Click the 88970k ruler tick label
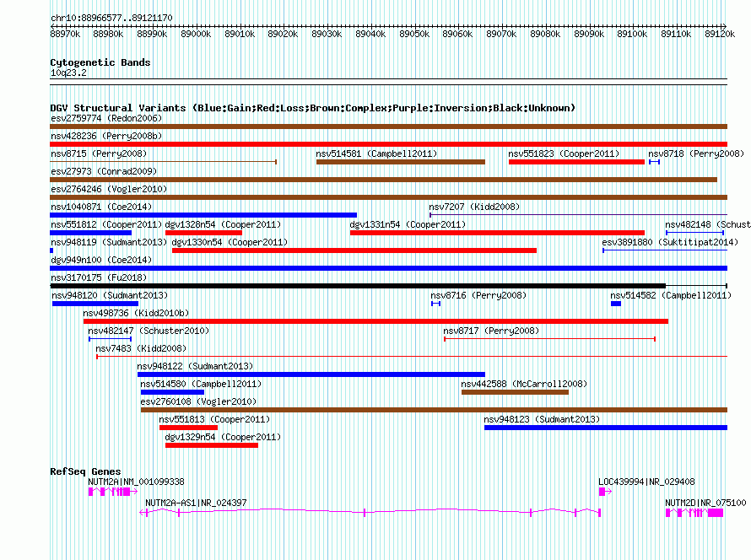This screenshot has width=751, height=560. point(65,34)
